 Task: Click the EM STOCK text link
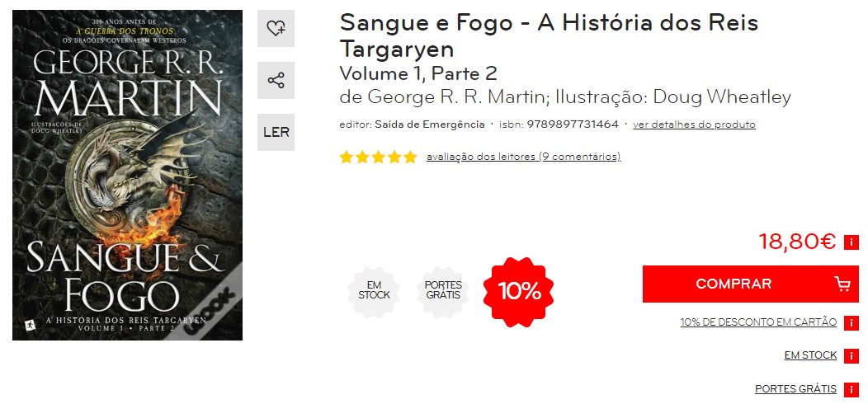pos(810,355)
